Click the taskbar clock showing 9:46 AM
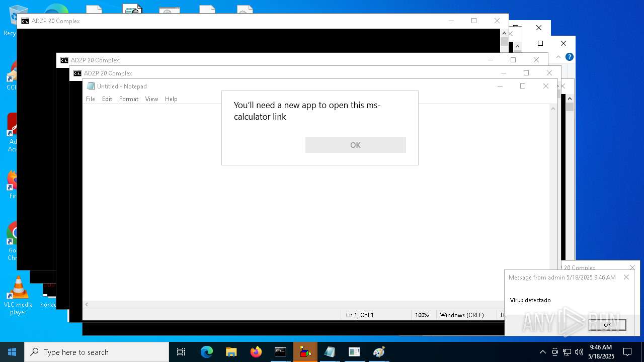The height and width of the screenshot is (362, 644). click(601, 352)
